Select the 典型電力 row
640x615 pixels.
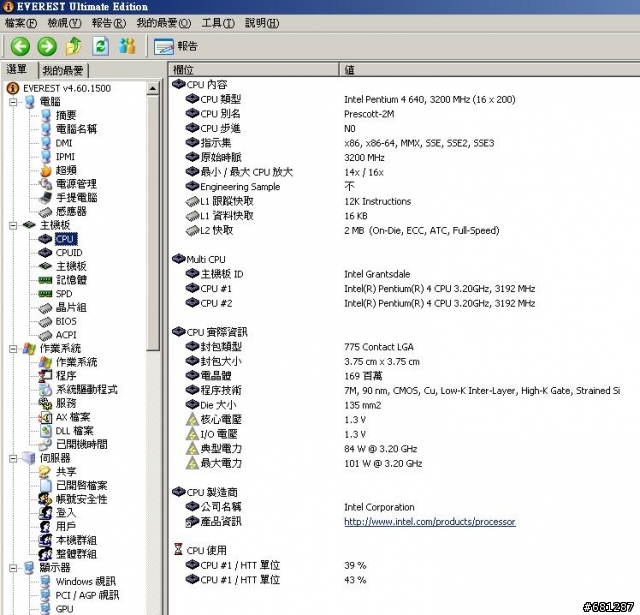click(404, 449)
